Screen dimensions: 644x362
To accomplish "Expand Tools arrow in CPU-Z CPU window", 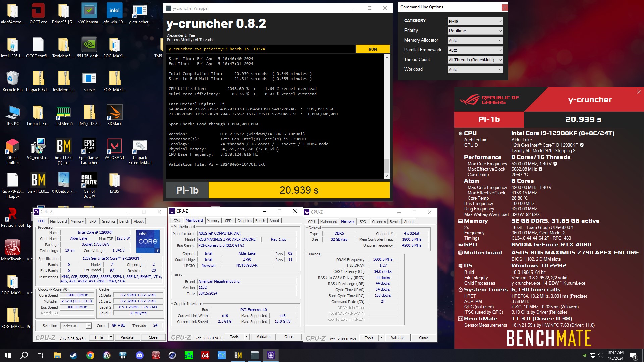I will point(111,337).
